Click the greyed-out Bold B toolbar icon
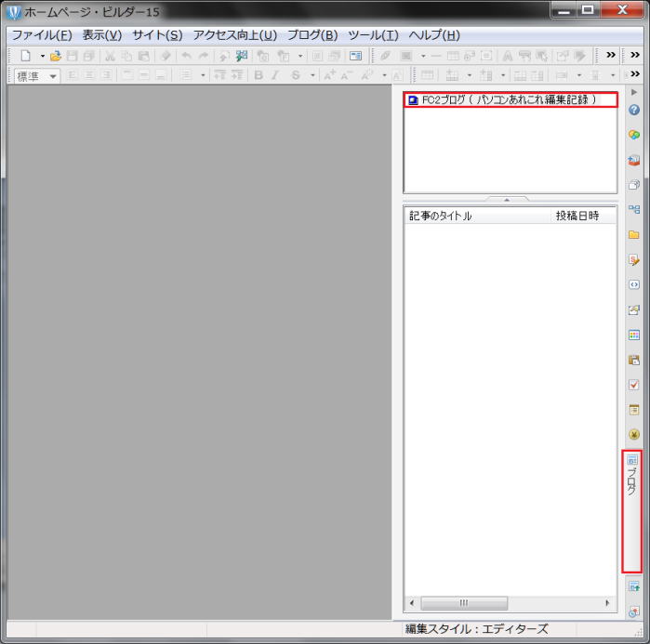This screenshot has height=644, width=650. coord(259,75)
